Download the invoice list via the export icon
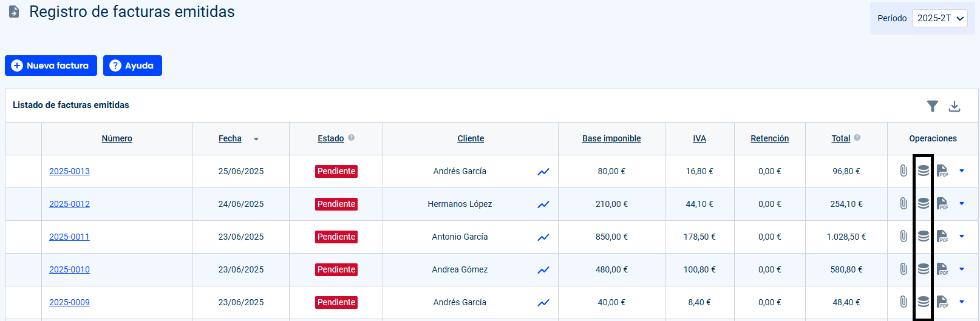980x321 pixels. pos(954,106)
